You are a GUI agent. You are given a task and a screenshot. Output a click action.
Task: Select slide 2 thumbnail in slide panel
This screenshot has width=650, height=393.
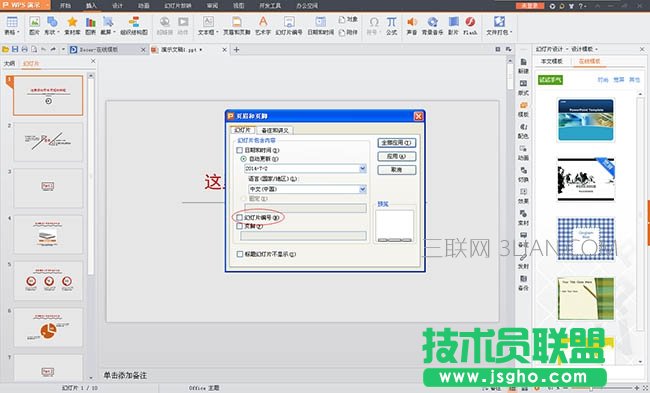pos(48,141)
